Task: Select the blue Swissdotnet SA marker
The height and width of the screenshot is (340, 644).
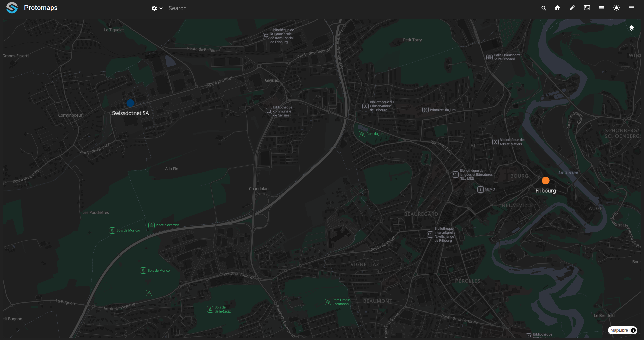Action: pos(130,103)
